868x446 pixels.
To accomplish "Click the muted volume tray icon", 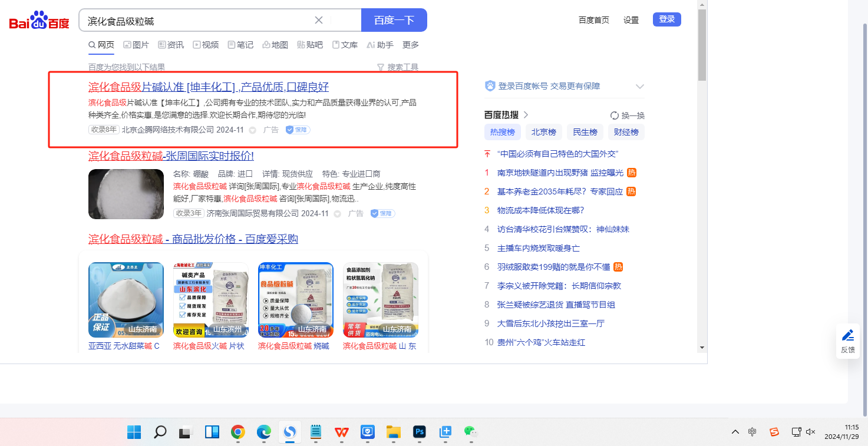I will (811, 432).
